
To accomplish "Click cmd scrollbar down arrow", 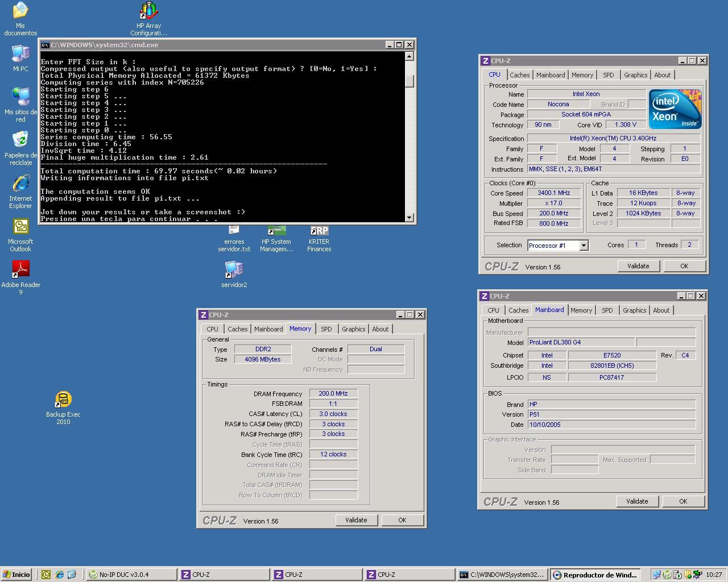I will coord(409,218).
